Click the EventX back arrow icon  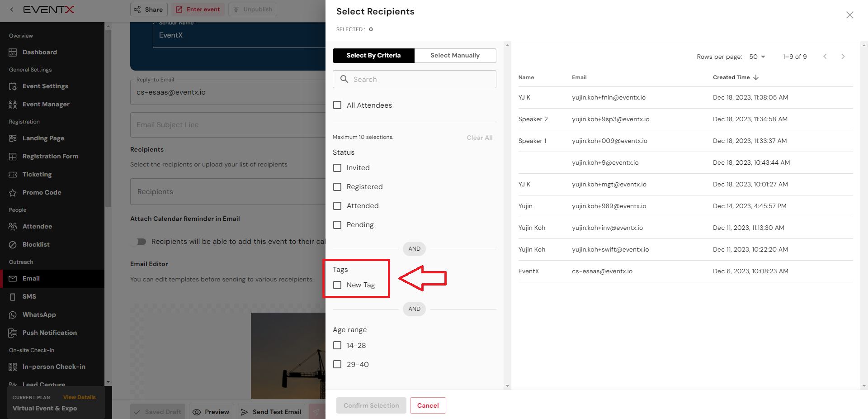[12, 10]
